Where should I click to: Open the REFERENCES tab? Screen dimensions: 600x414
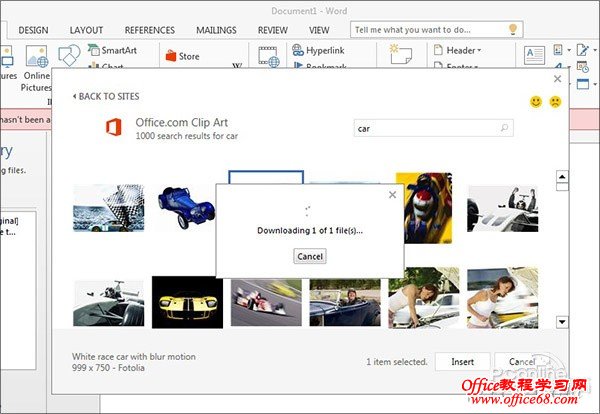150,30
